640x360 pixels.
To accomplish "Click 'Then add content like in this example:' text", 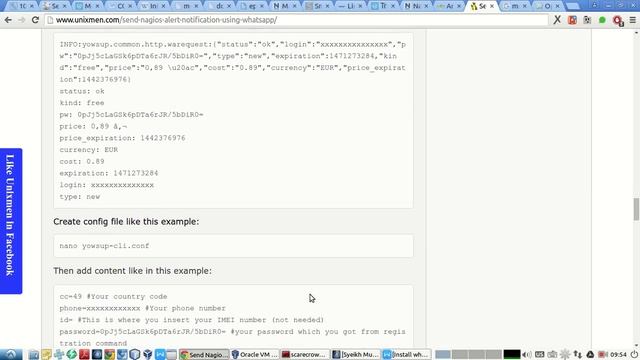I will 132,271.
